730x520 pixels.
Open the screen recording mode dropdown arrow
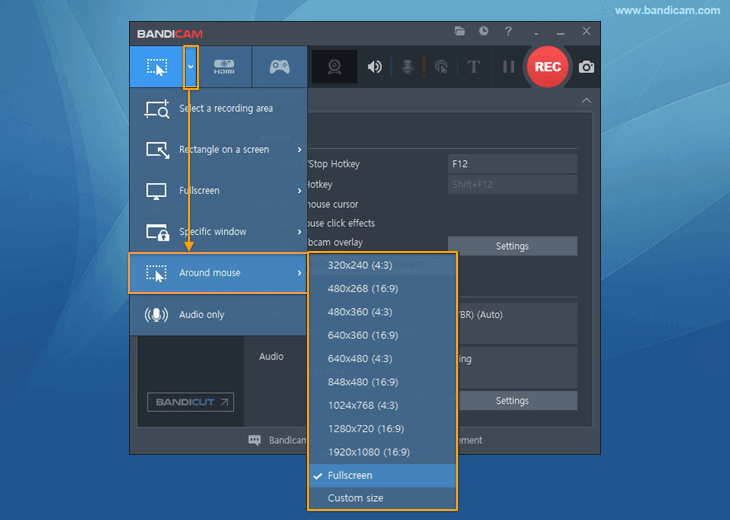pos(191,67)
